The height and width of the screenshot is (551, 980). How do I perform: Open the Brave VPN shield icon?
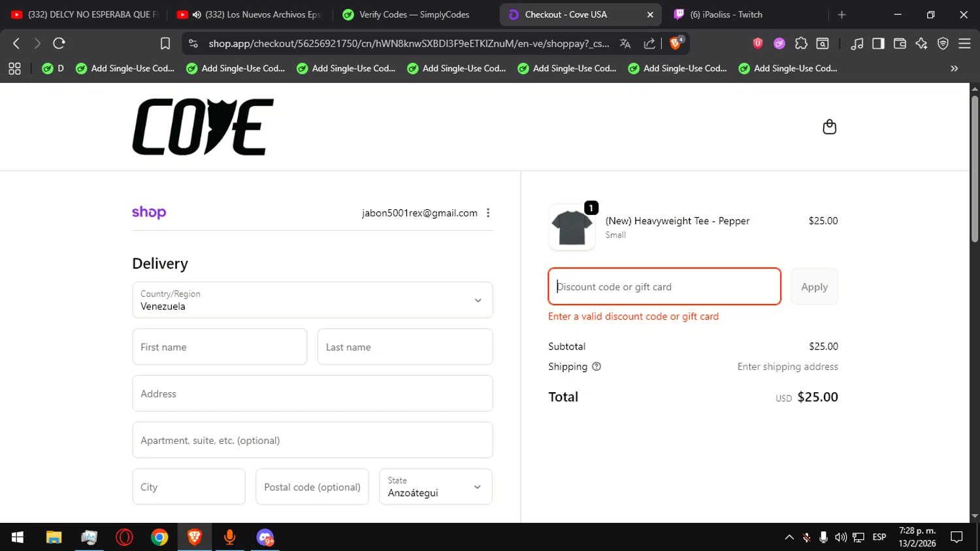pyautogui.click(x=943, y=43)
